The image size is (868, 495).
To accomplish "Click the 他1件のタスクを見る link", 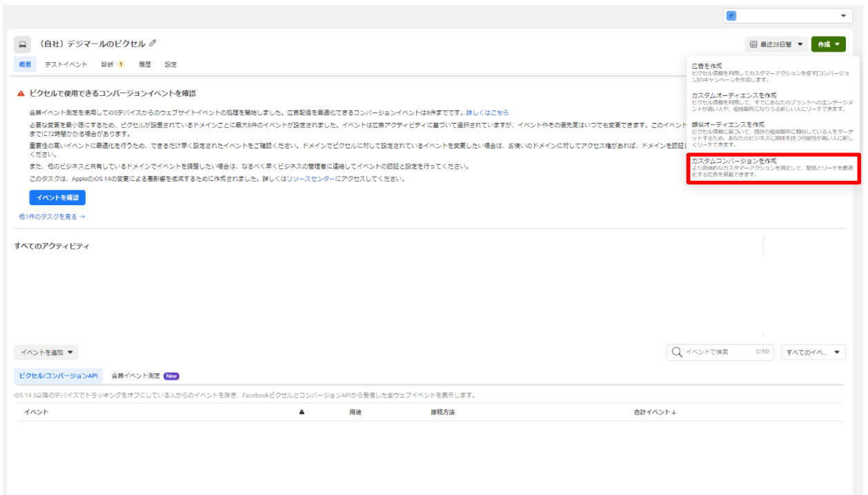I will [52, 216].
